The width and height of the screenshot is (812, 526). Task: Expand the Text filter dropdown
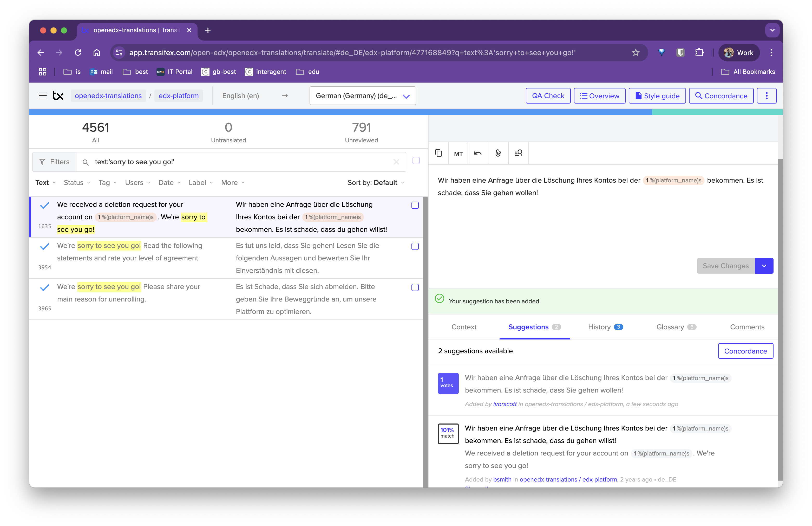(x=45, y=183)
